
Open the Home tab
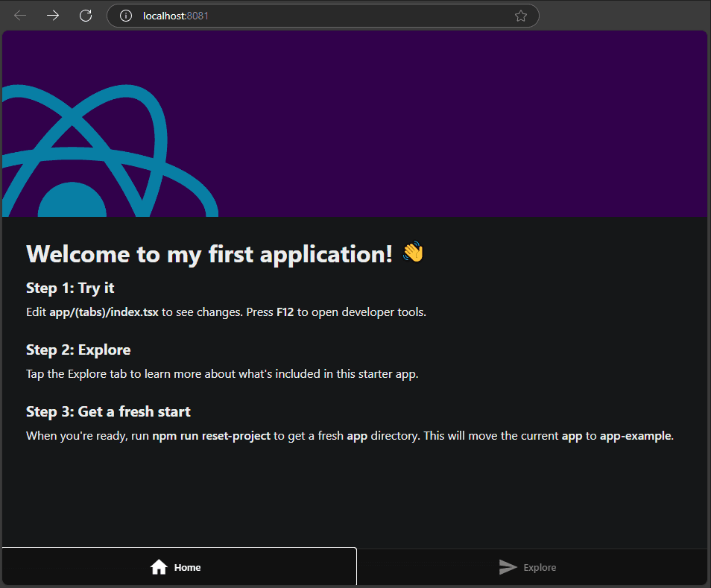click(x=179, y=566)
